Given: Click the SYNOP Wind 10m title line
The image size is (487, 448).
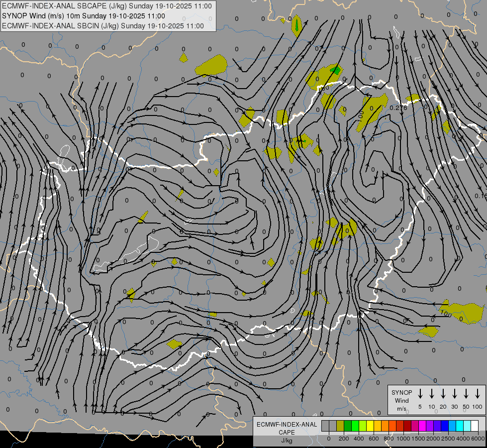Looking at the screenshot, I should tap(84, 16).
